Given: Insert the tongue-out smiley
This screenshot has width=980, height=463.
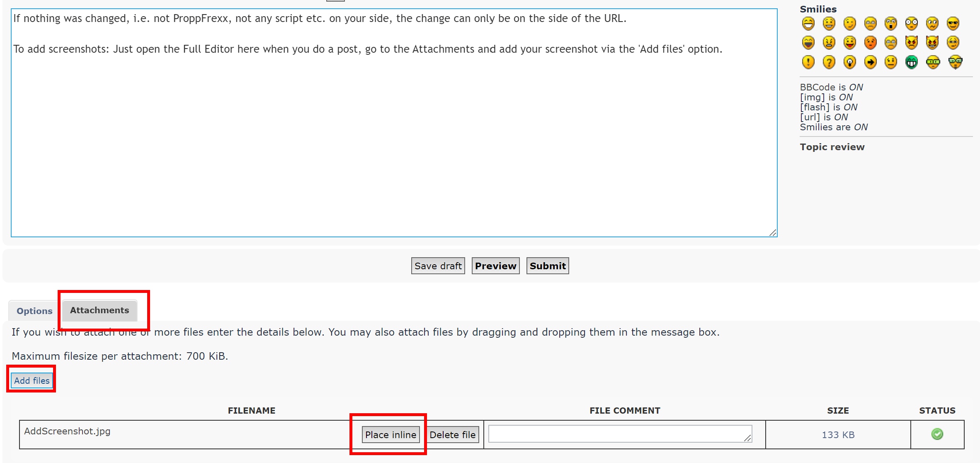Looking at the screenshot, I should click(849, 42).
